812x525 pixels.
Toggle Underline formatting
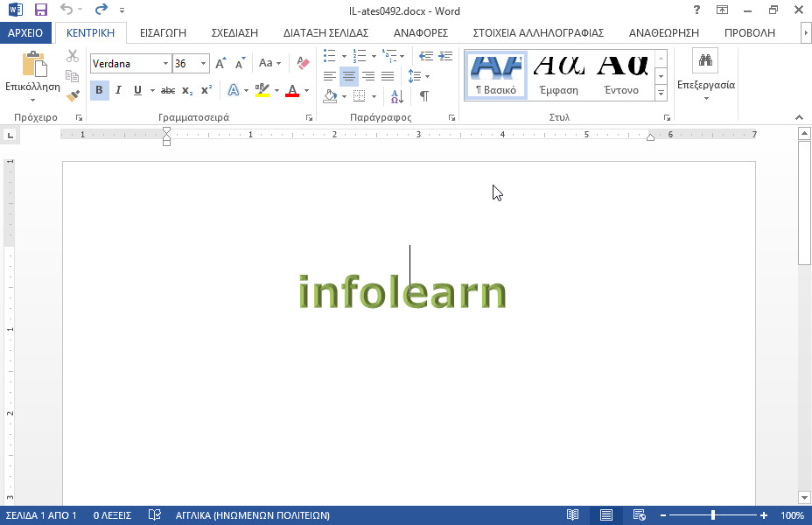pos(137,91)
